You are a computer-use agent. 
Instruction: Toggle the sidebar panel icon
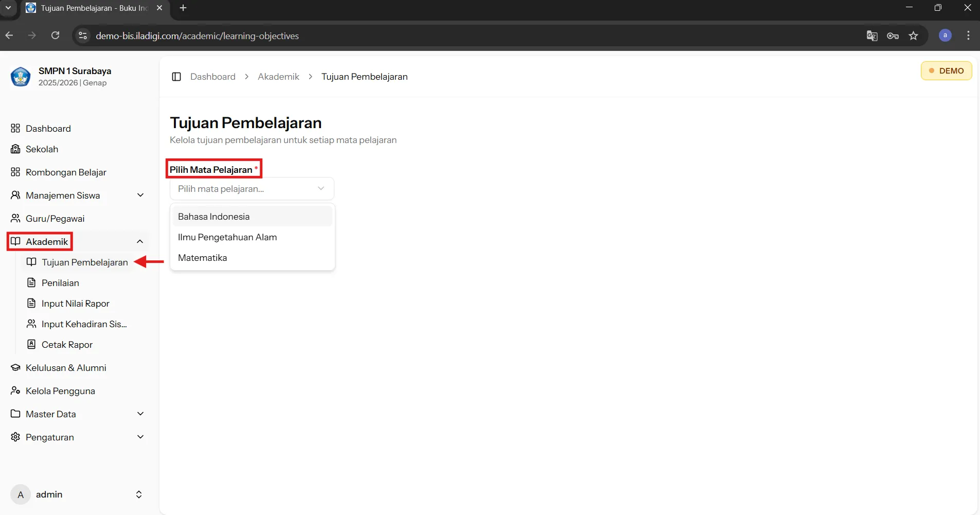click(x=176, y=77)
